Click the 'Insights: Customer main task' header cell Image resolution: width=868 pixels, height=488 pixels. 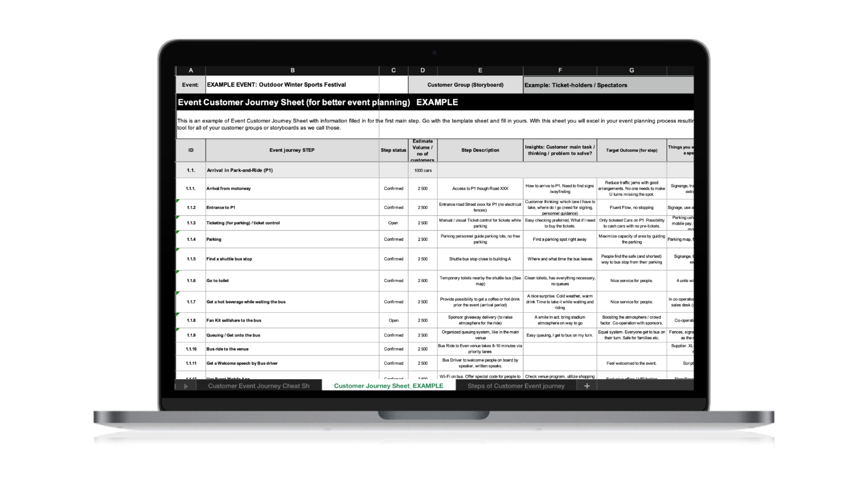(x=560, y=150)
